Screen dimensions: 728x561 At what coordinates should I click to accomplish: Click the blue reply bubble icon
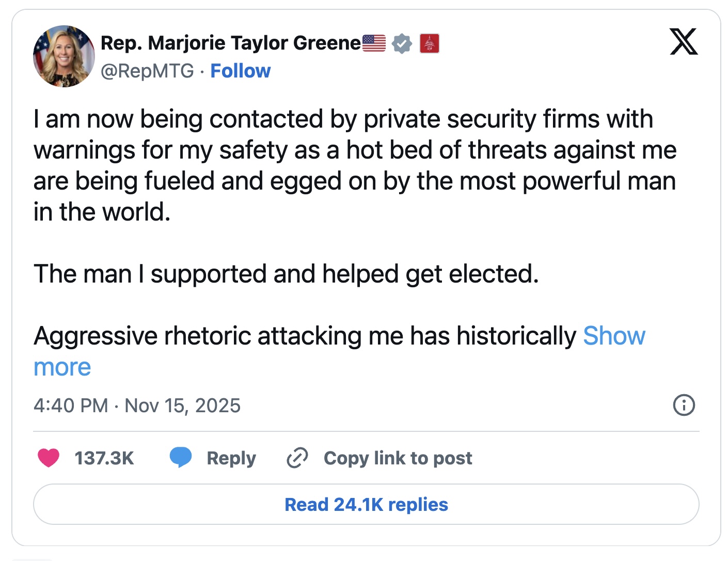coord(181,458)
